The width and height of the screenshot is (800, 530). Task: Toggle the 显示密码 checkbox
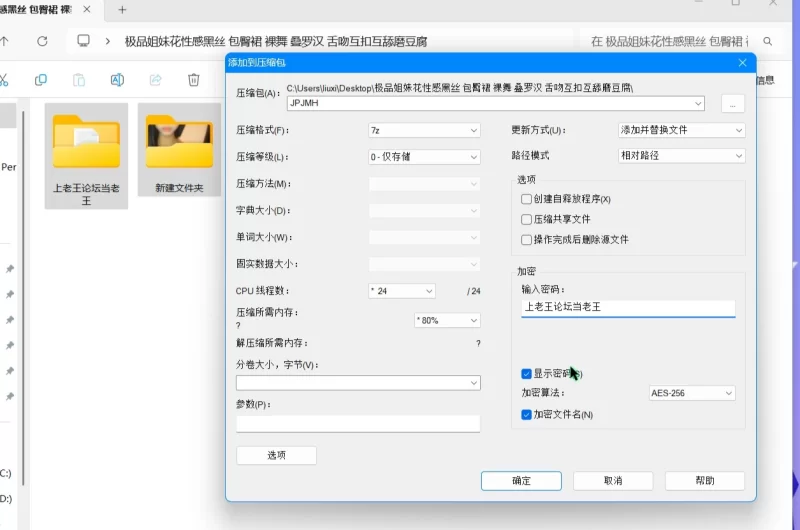pyautogui.click(x=526, y=374)
